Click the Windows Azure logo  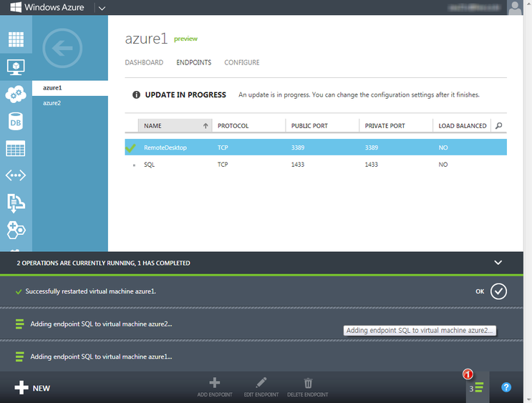pyautogui.click(x=47, y=7)
